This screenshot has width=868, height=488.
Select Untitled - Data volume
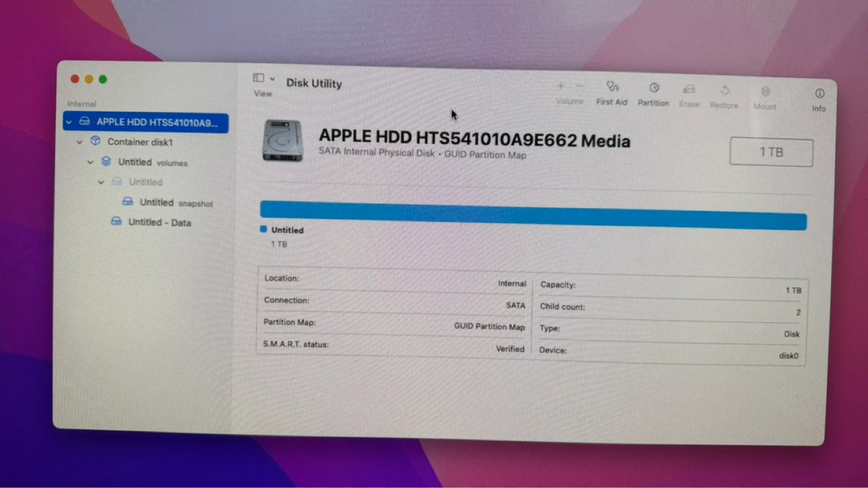159,222
